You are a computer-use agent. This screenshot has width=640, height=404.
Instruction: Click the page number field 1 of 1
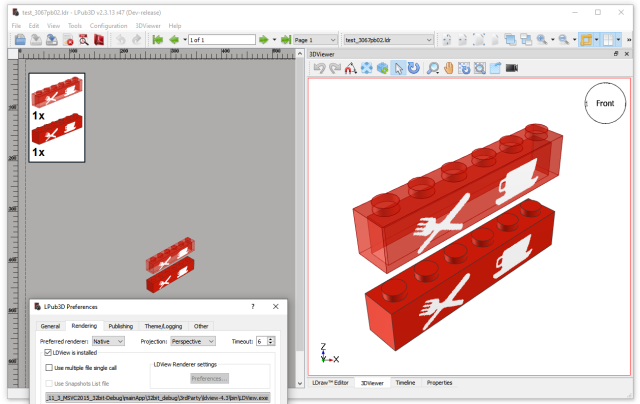click(x=222, y=40)
